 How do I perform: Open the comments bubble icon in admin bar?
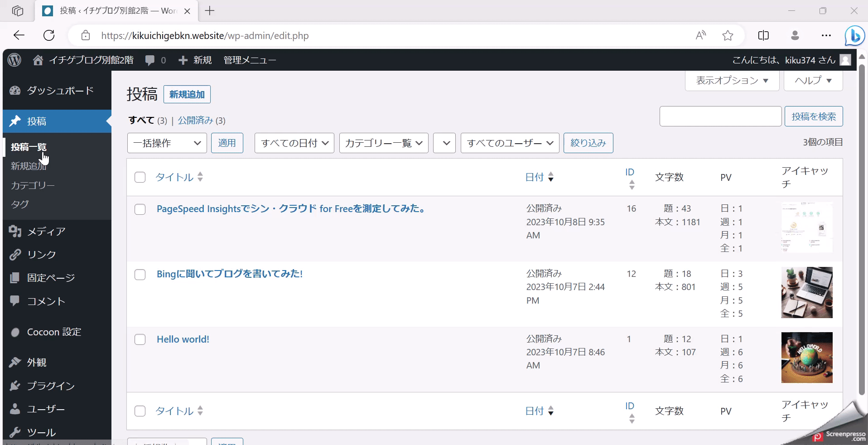[x=150, y=60]
